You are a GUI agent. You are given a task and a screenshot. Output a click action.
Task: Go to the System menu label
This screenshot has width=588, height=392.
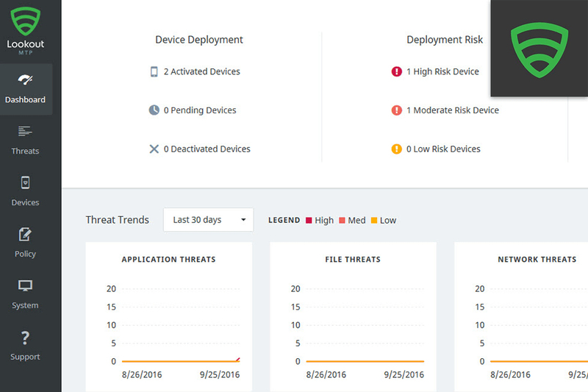tap(25, 305)
